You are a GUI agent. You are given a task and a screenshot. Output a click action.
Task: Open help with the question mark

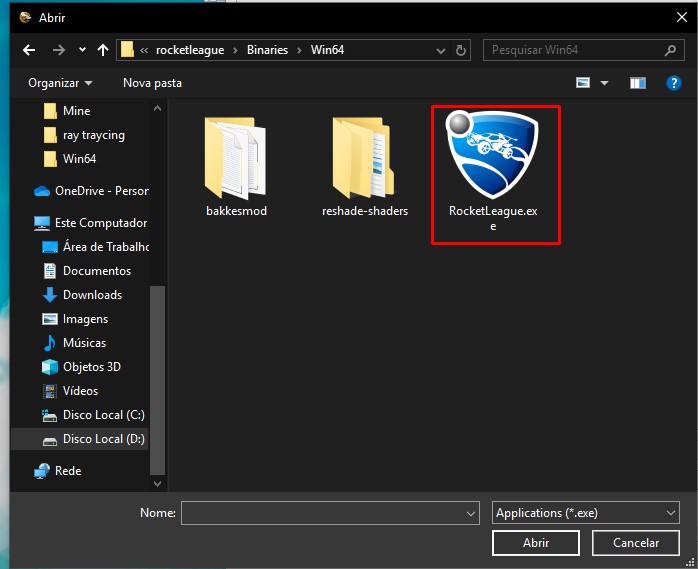point(674,83)
